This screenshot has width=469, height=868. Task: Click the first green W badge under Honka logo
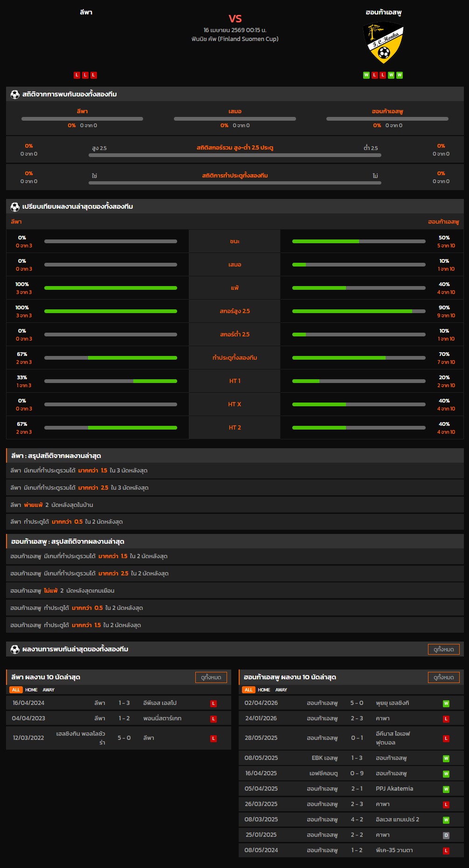(366, 75)
